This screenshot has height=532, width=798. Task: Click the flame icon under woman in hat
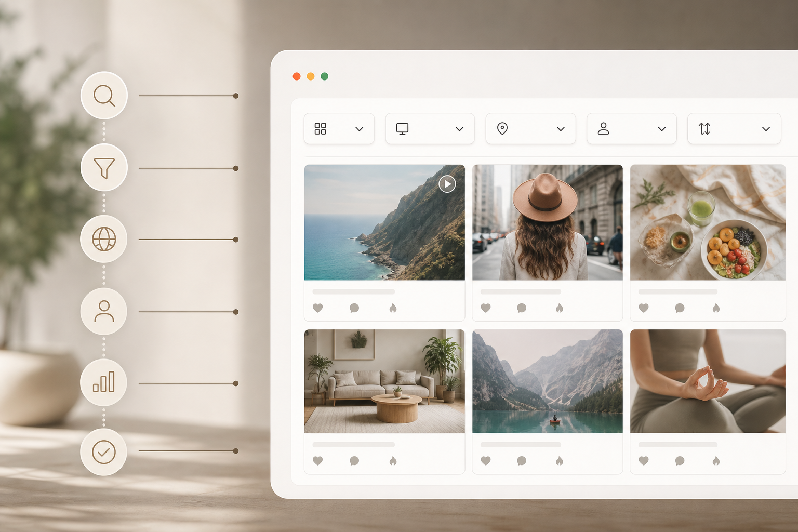point(560,308)
